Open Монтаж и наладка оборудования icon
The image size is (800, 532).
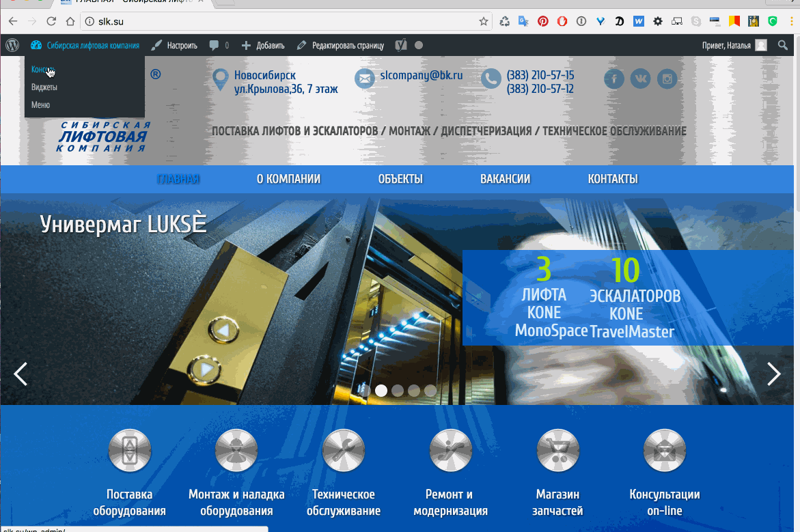coord(236,451)
